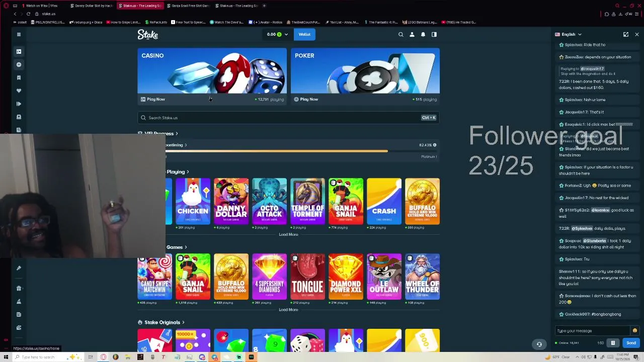Focus the Search Stake.us field
This screenshot has width=644, height=362.
tap(288, 118)
